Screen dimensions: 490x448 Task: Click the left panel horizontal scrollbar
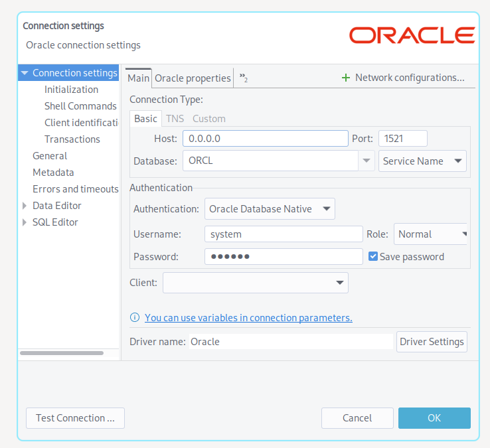click(x=62, y=353)
